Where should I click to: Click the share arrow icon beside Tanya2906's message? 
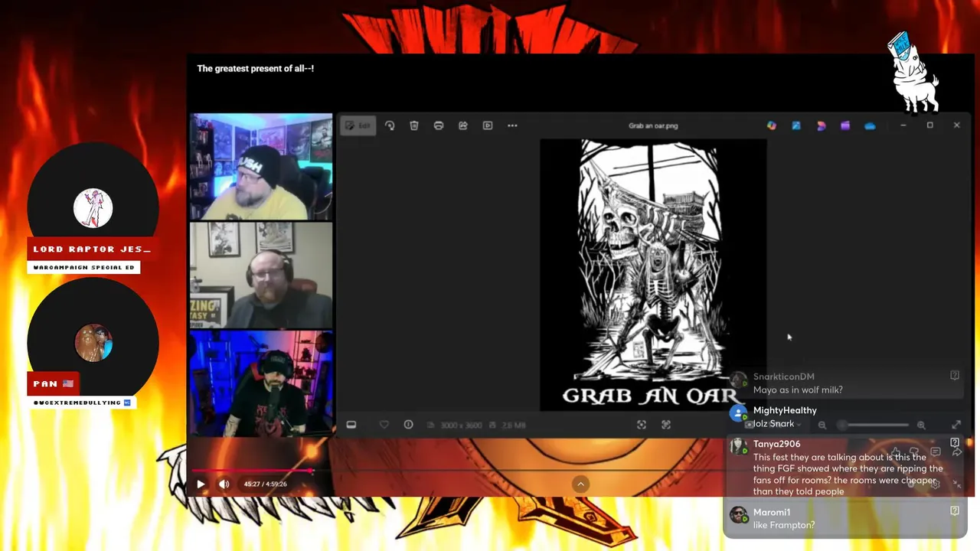[956, 452]
